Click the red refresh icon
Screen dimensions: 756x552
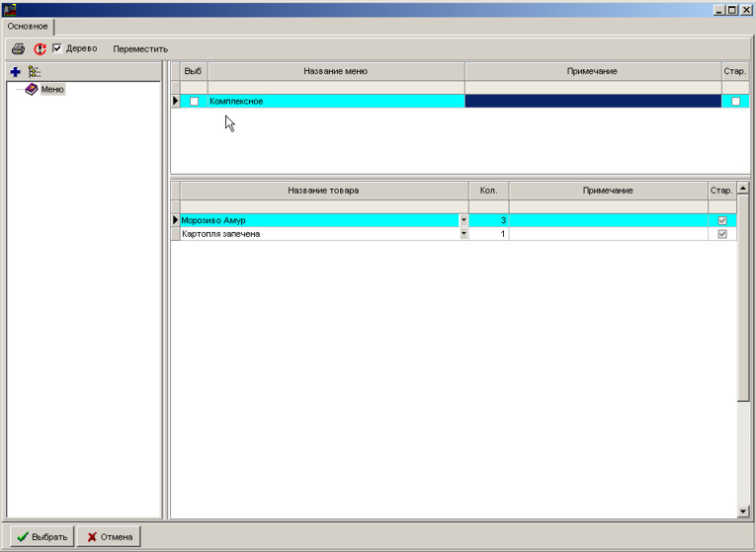[41, 48]
